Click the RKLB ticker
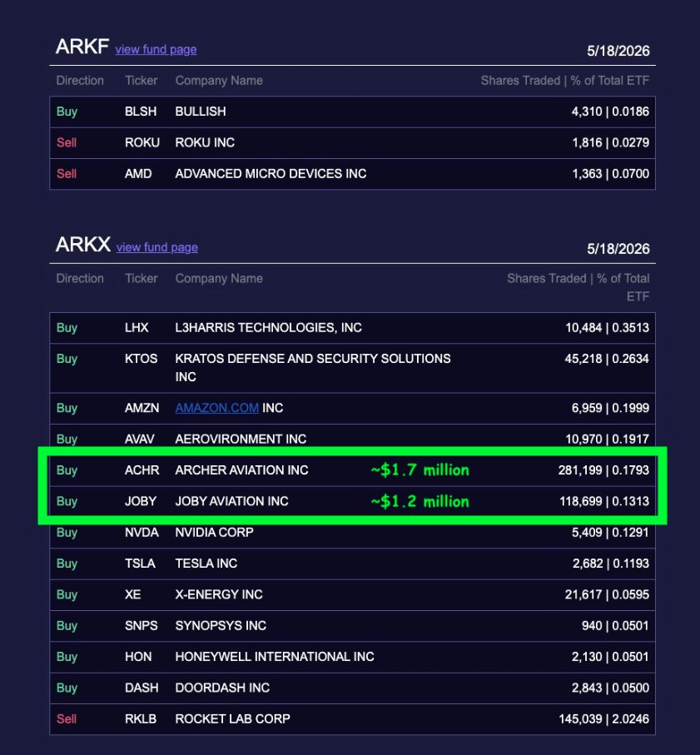This screenshot has width=700, height=755. tap(141, 719)
